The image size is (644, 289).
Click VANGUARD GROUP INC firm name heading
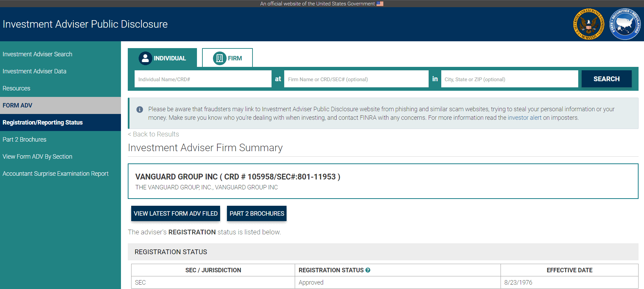tap(238, 177)
